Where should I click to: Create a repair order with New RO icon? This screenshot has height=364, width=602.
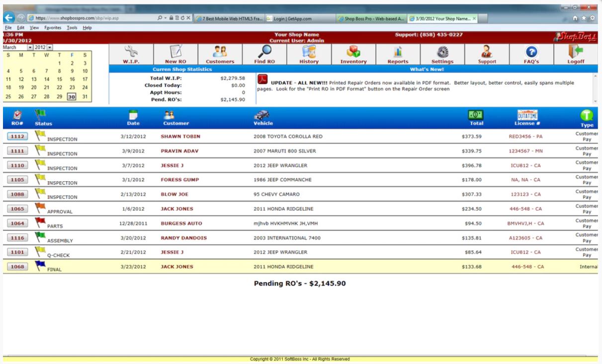pos(175,52)
